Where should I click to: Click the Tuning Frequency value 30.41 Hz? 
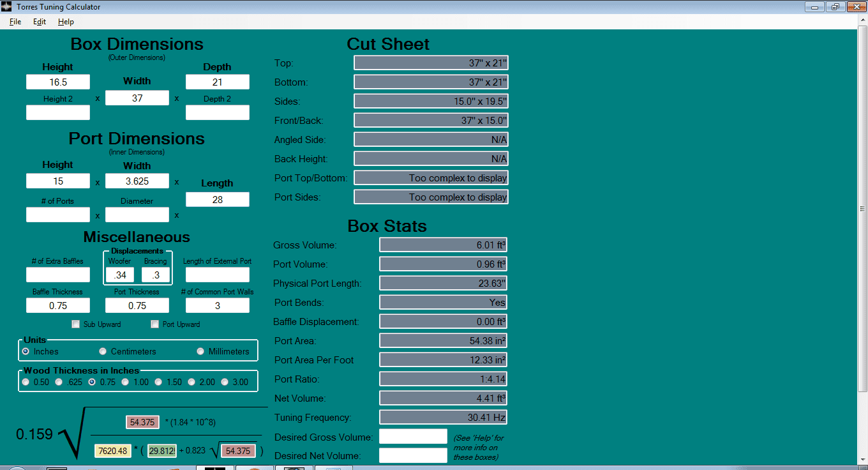coord(444,417)
